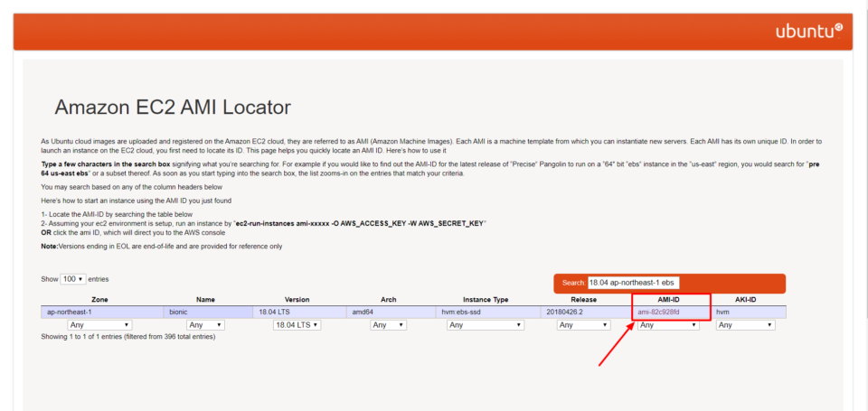
Task: Click the Ubuntu logo in header
Action: [808, 32]
